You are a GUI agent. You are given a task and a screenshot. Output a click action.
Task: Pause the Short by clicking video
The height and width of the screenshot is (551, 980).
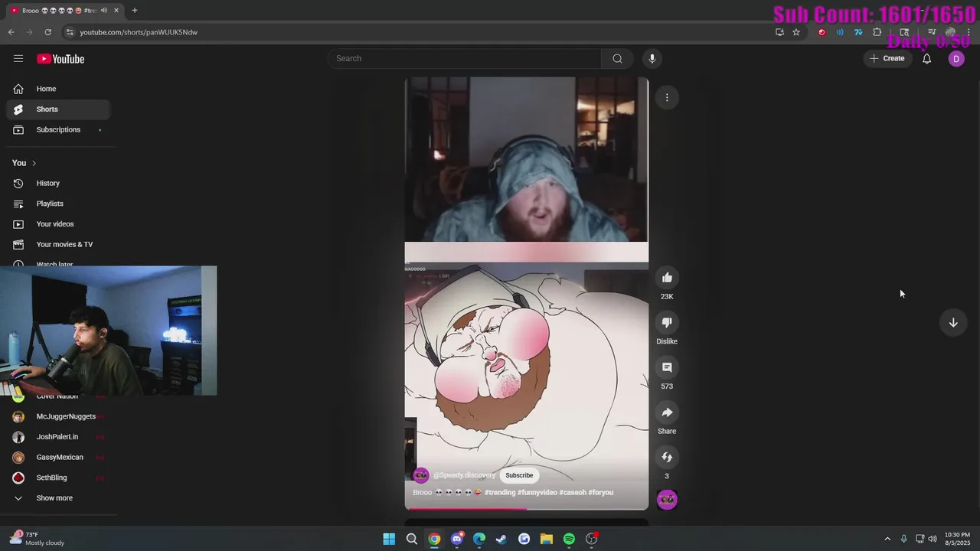click(x=527, y=293)
